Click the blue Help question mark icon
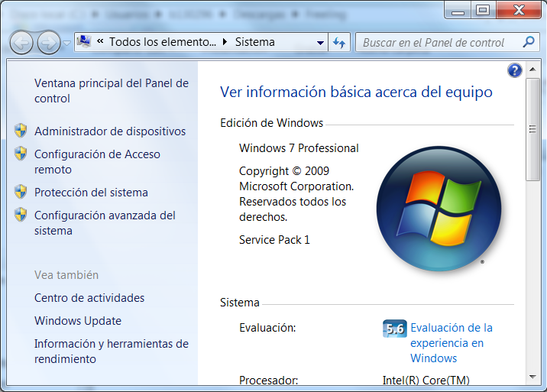 515,71
